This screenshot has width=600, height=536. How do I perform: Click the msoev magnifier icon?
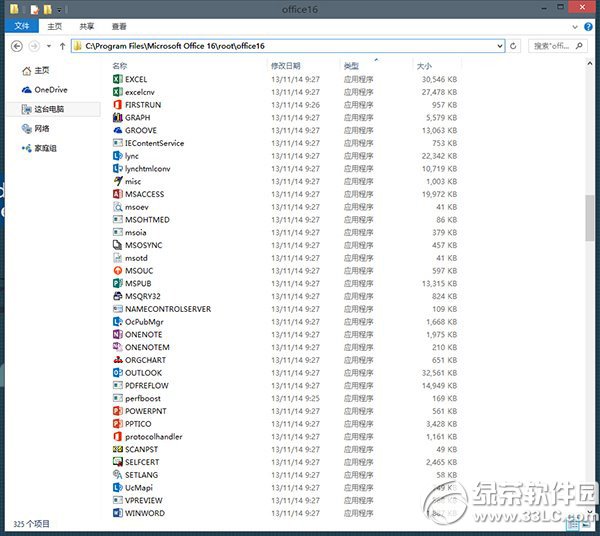117,207
